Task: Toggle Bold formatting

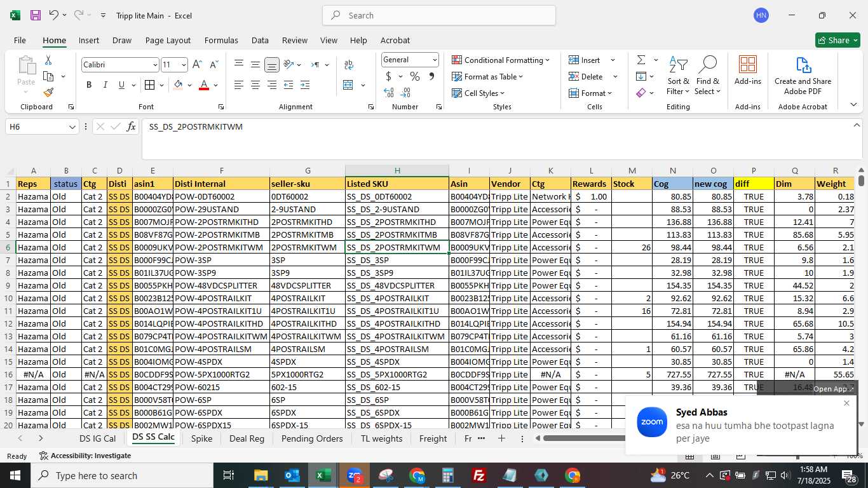Action: 89,85
